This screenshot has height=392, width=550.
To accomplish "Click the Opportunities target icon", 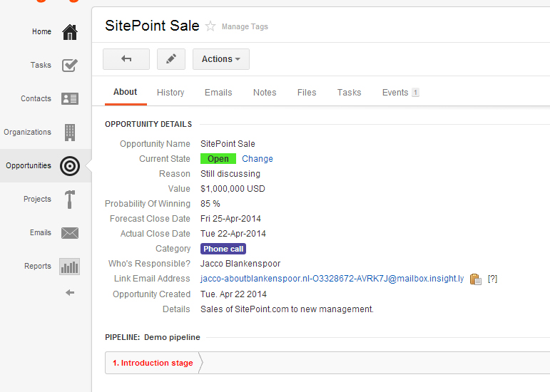I will coord(69,166).
